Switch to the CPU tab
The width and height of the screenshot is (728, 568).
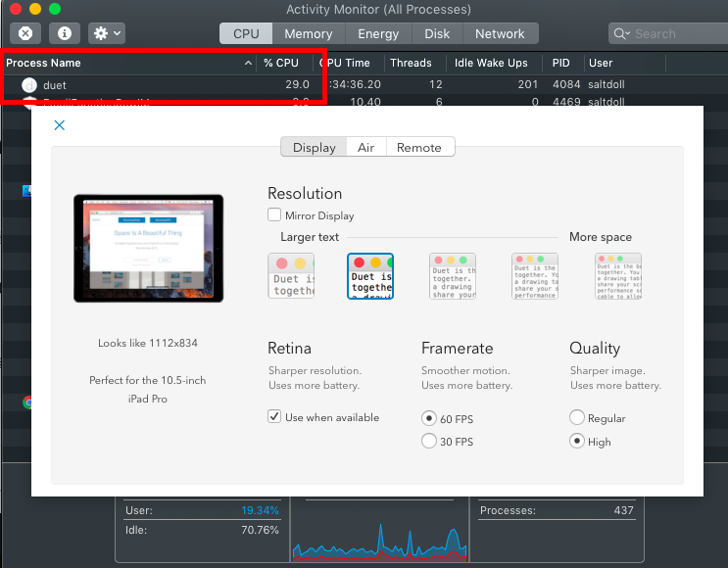(246, 34)
